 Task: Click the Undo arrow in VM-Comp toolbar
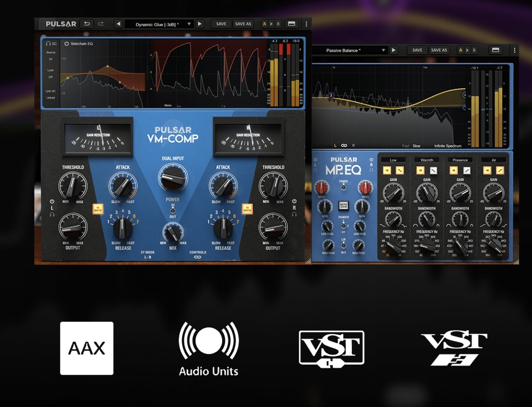point(87,24)
